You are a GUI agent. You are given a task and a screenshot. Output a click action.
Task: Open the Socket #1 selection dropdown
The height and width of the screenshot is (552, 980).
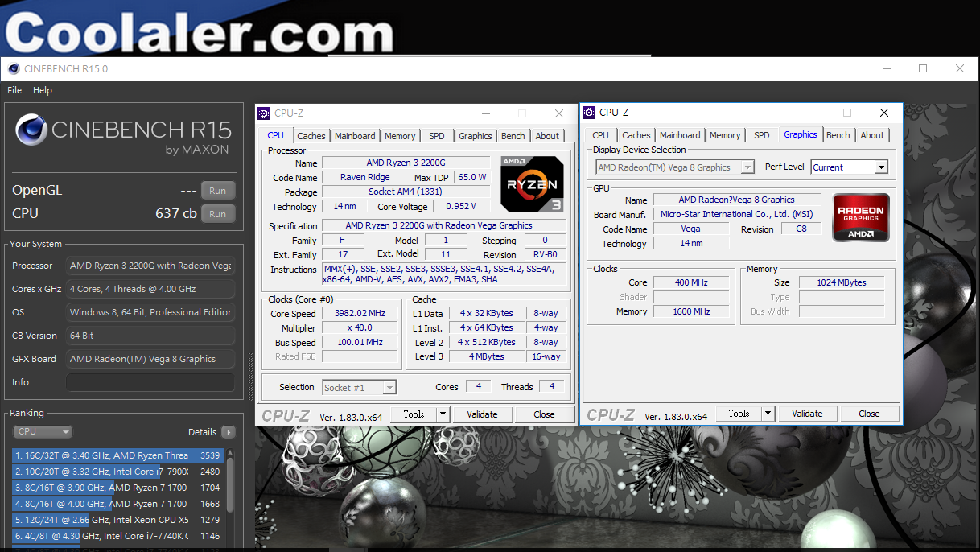(x=359, y=387)
